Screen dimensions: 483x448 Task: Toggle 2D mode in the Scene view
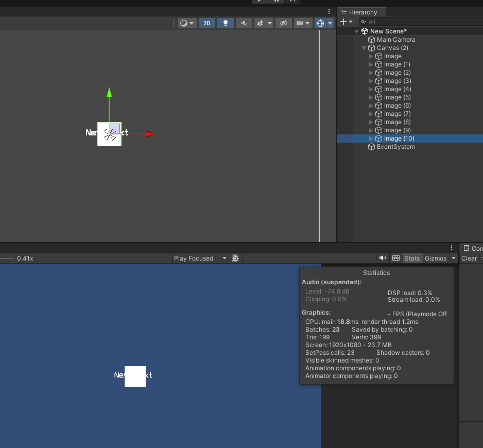206,23
